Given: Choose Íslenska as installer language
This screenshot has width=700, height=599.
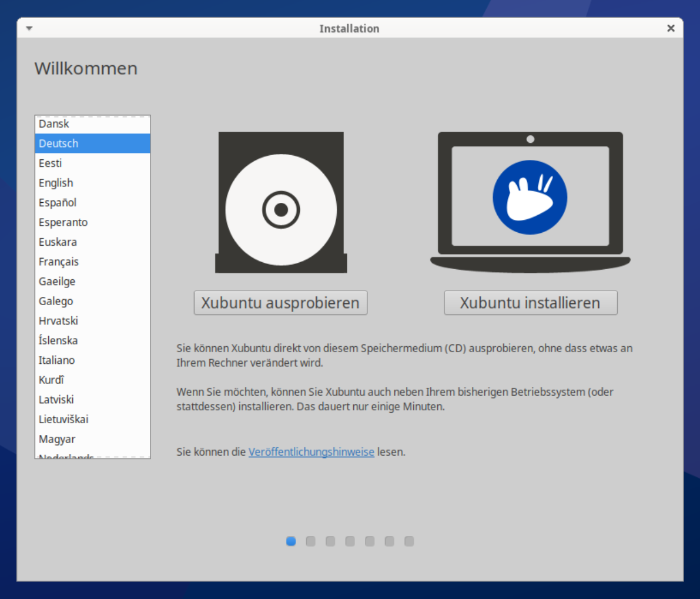Looking at the screenshot, I should 58,340.
